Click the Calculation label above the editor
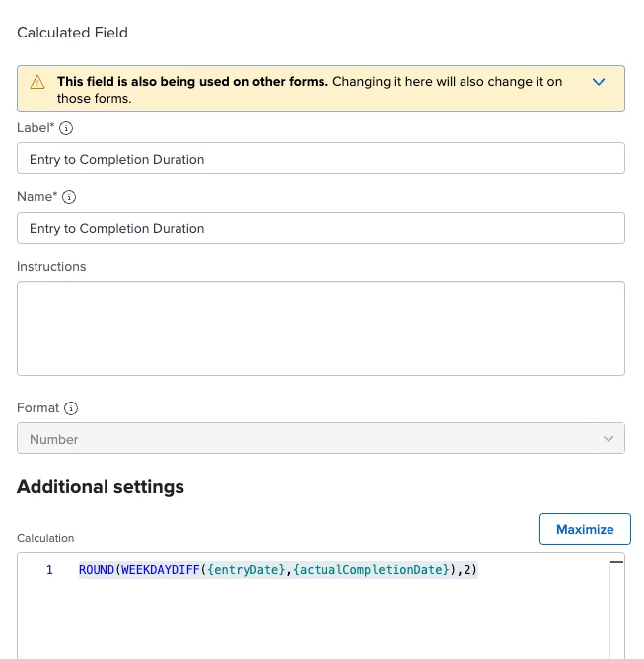The width and height of the screenshot is (644, 659). pos(45,538)
